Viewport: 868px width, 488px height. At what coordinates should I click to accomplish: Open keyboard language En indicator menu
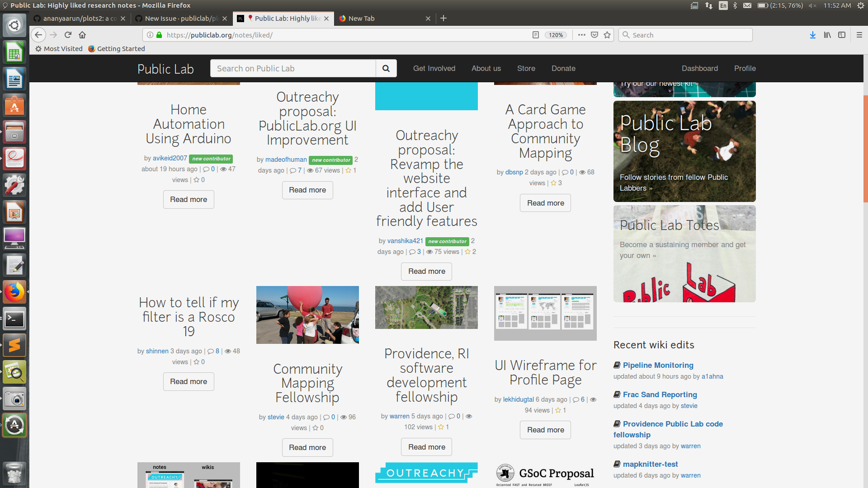click(x=723, y=5)
